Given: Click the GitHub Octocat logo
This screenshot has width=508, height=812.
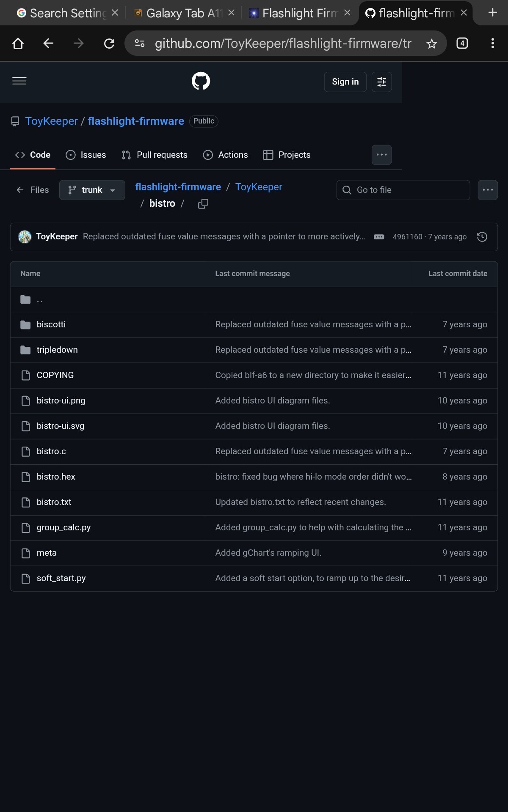Looking at the screenshot, I should pos(201,81).
